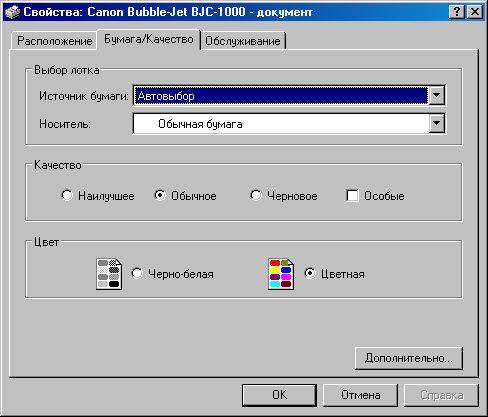Switch to the Расположение tab

(x=54, y=41)
